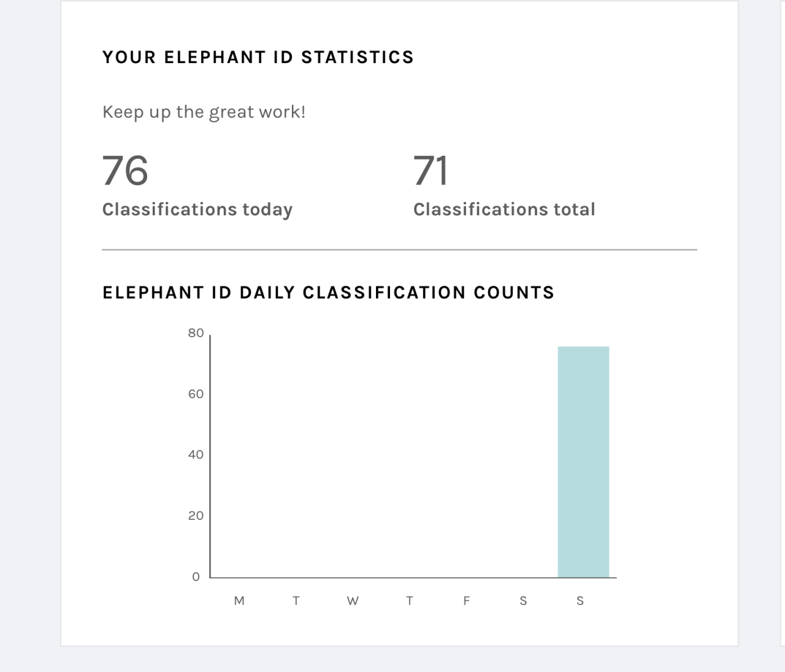Click the "Elephant ID Daily Classification Counts" heading

tap(328, 292)
